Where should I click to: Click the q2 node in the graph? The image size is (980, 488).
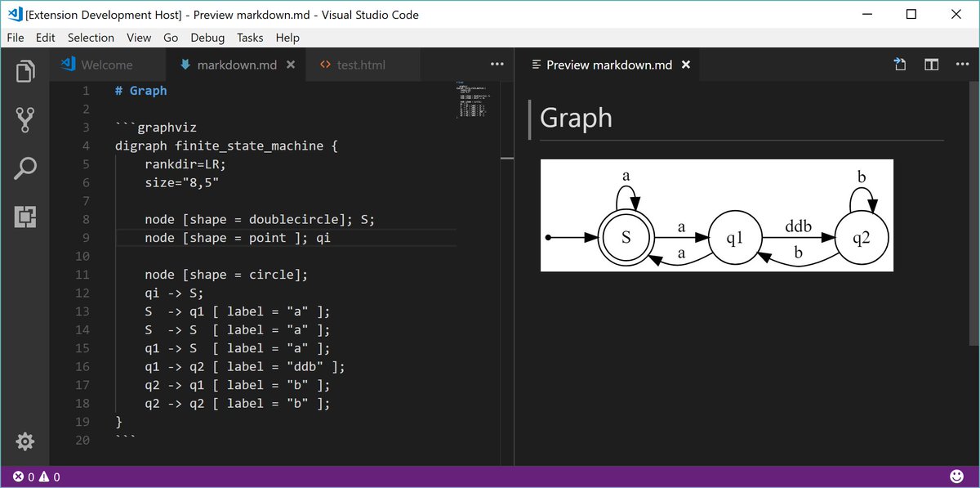pyautogui.click(x=862, y=237)
